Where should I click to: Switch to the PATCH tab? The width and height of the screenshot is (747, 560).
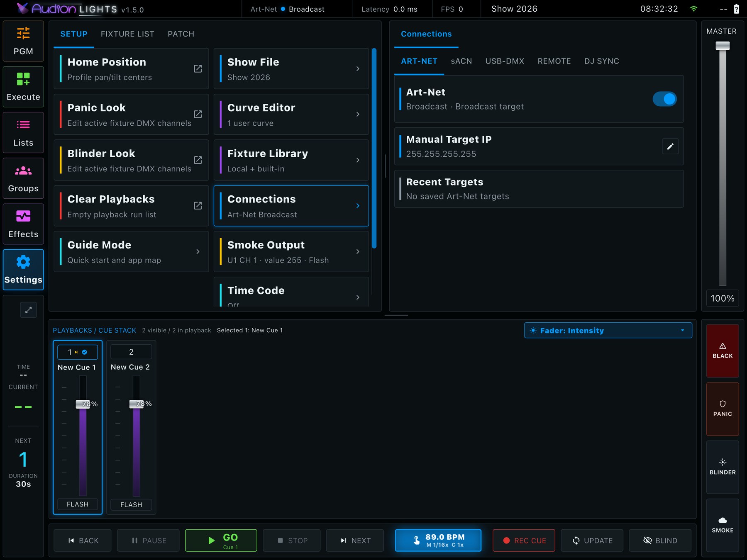tap(181, 34)
